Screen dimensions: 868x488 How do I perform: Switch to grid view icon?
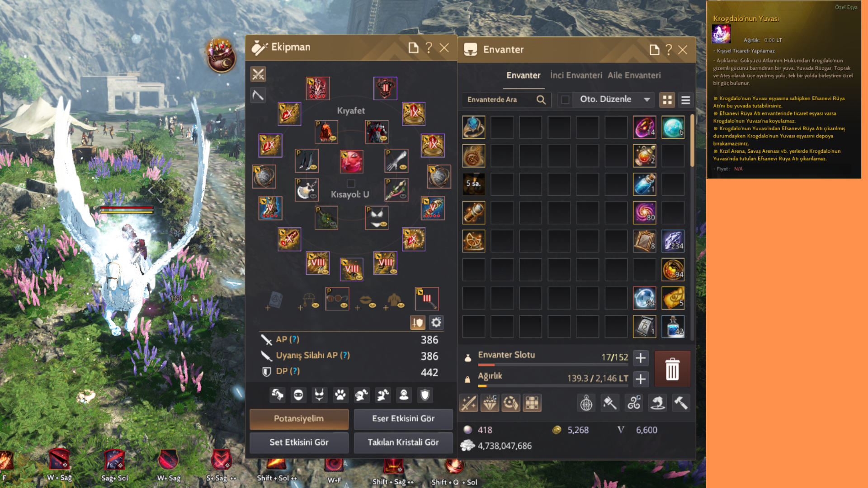[667, 100]
